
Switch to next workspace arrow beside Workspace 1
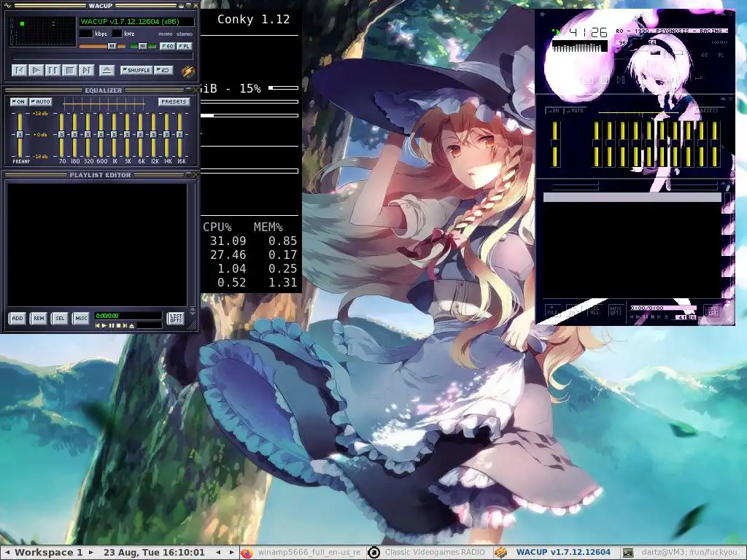pos(91,553)
